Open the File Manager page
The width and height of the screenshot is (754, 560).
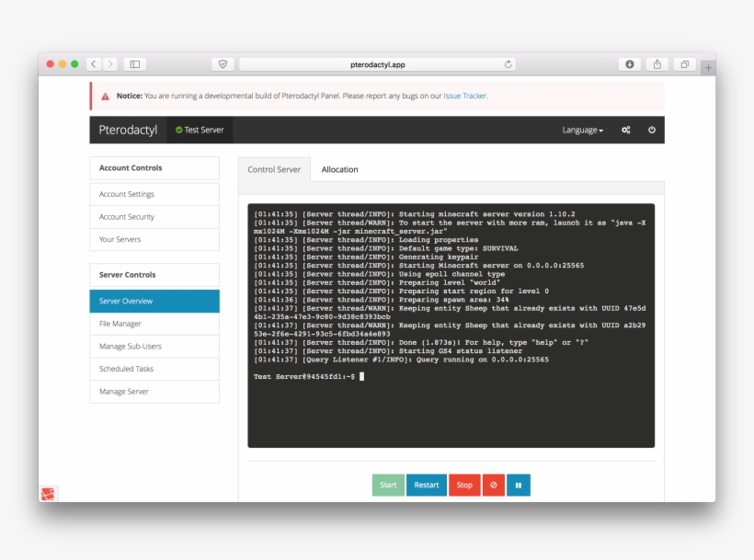point(154,324)
